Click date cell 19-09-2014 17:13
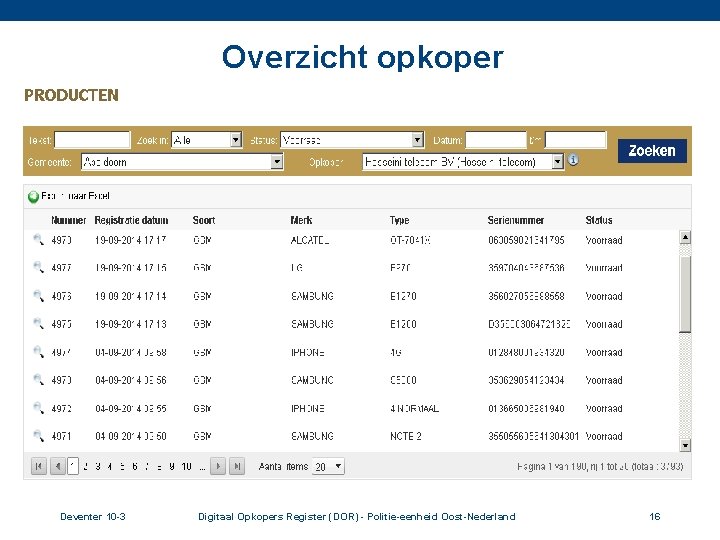The image size is (720, 540). (x=130, y=324)
